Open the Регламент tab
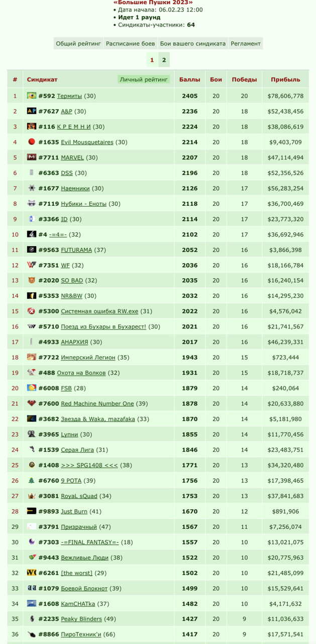The height and width of the screenshot is (644, 316). (x=246, y=44)
